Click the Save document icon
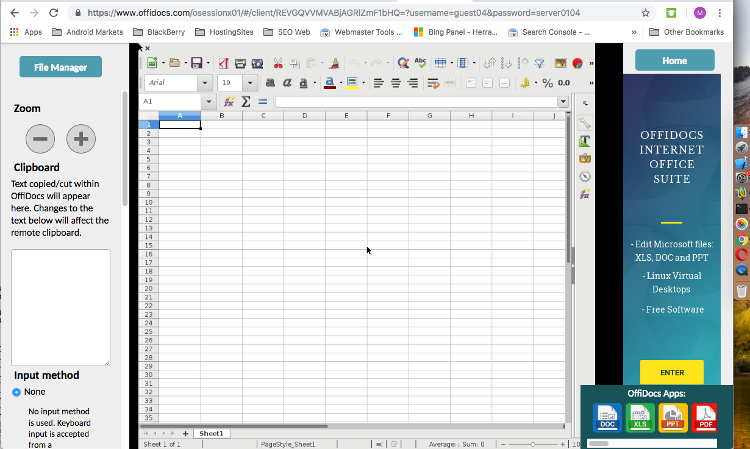750x449 pixels. click(x=197, y=62)
